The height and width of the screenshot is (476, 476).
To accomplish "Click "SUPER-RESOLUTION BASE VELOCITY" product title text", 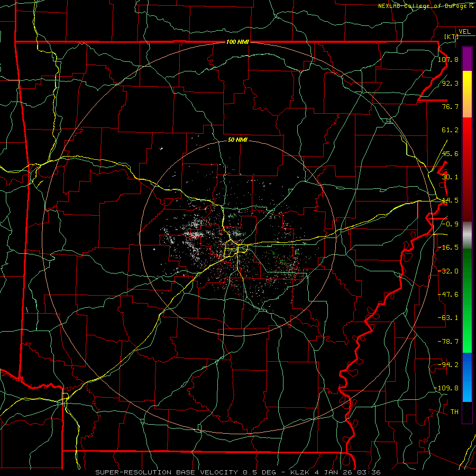I will click(x=167, y=472).
